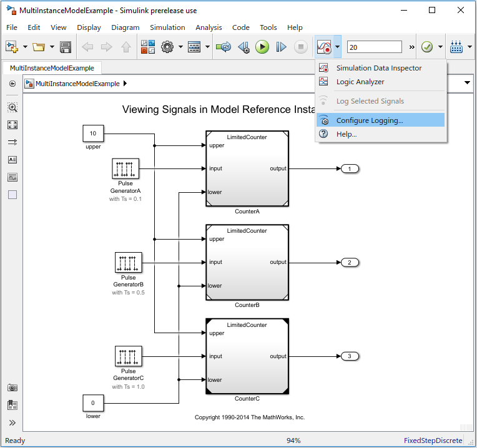Open the Library Browser icon
Image resolution: width=477 pixels, height=448 pixels.
tap(148, 47)
